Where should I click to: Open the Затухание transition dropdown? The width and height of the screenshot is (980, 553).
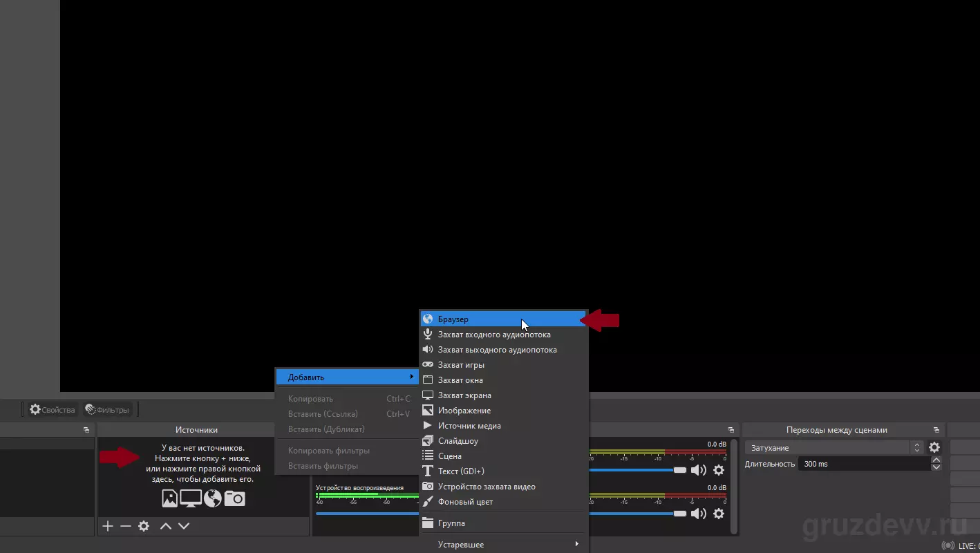click(833, 448)
